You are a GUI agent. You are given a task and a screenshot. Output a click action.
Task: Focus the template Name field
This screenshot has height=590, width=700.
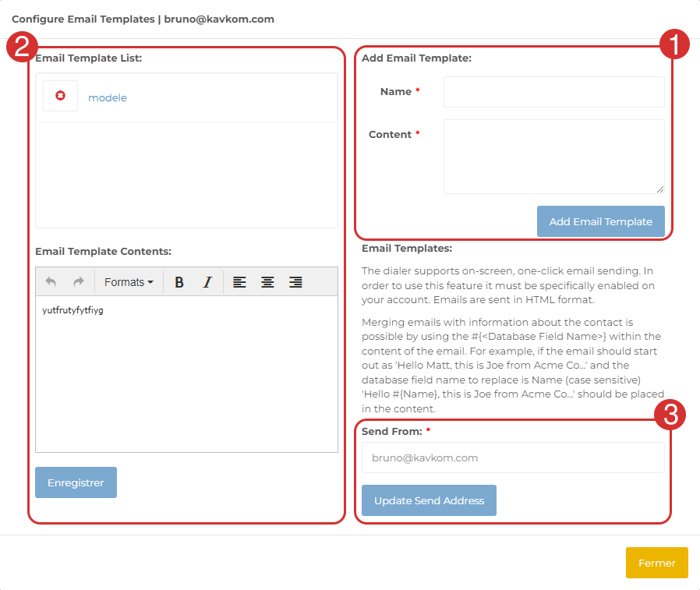coord(553,92)
